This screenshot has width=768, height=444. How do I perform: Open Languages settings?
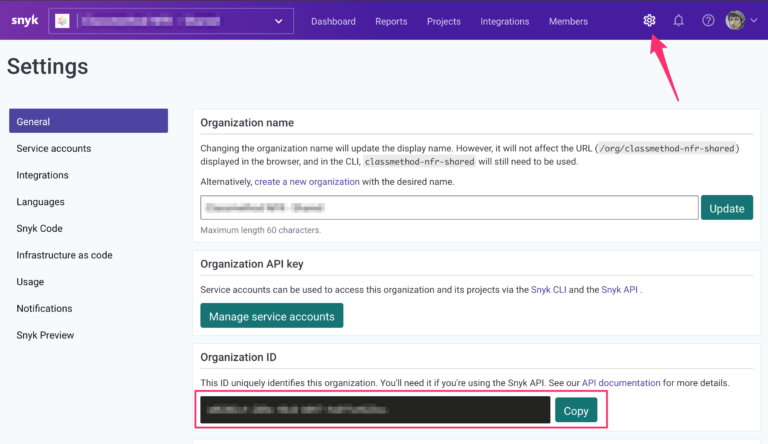point(40,202)
